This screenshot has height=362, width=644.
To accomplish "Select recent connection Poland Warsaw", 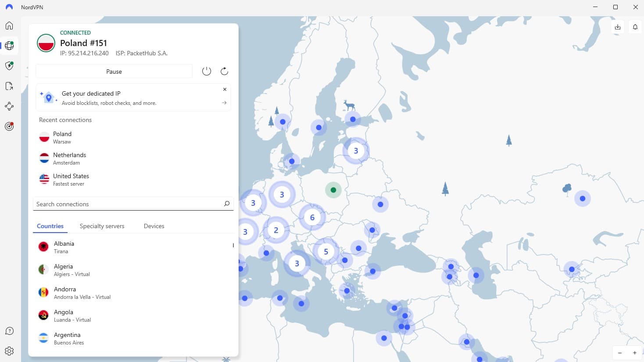I will tap(133, 137).
